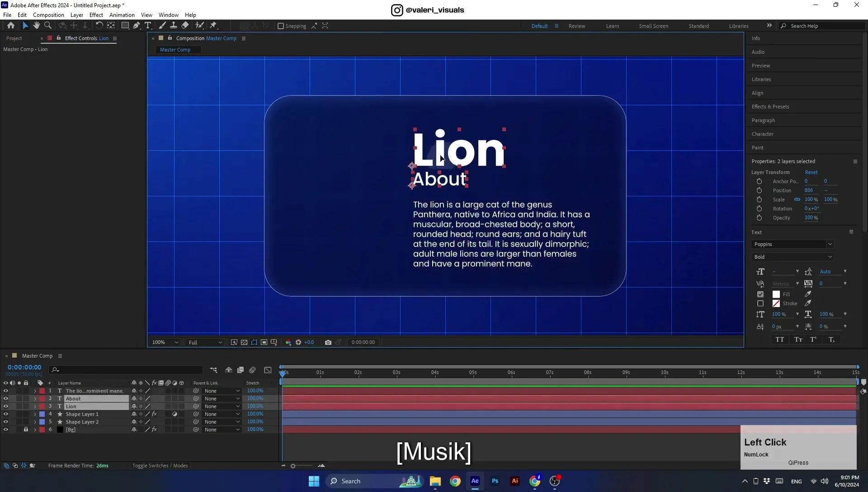This screenshot has height=492, width=868.
Task: Click Reset in Layer Transform
Action: click(x=811, y=172)
